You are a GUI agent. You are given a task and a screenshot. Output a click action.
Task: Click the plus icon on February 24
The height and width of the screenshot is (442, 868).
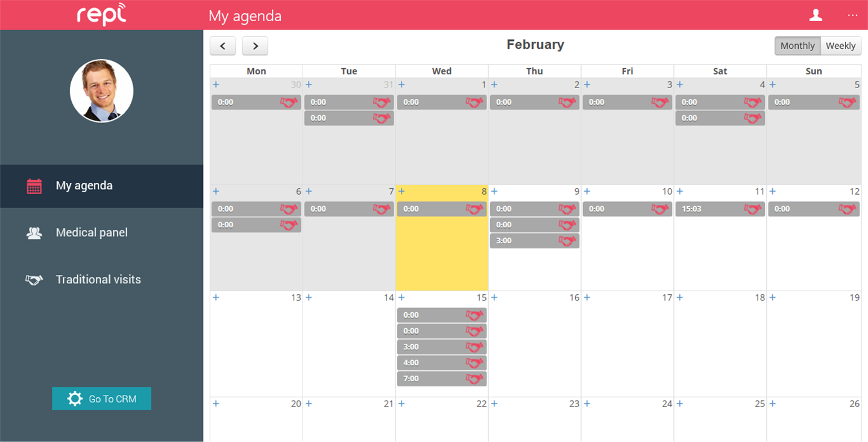point(587,403)
